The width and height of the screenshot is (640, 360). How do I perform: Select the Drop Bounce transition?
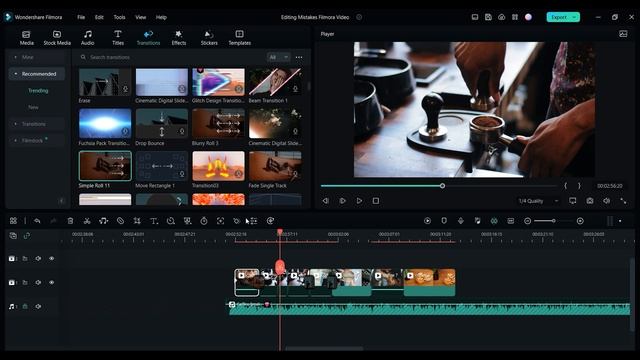(162, 123)
